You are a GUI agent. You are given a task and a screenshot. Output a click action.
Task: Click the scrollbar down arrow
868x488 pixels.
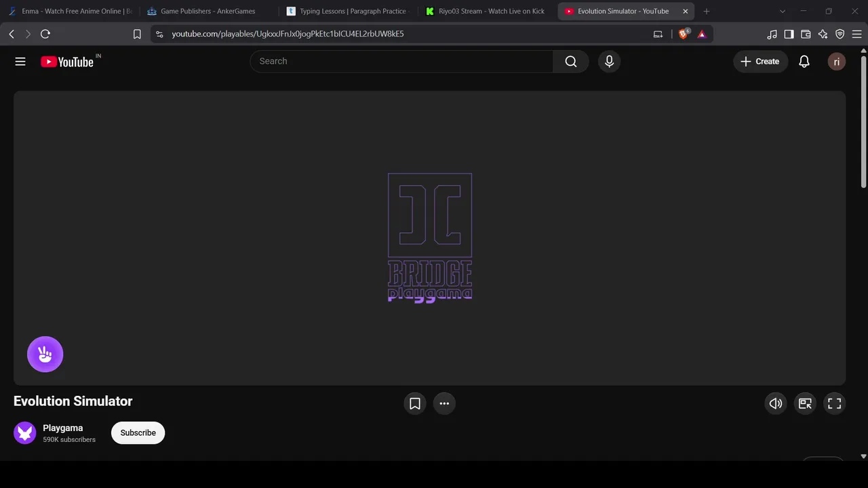(x=863, y=457)
